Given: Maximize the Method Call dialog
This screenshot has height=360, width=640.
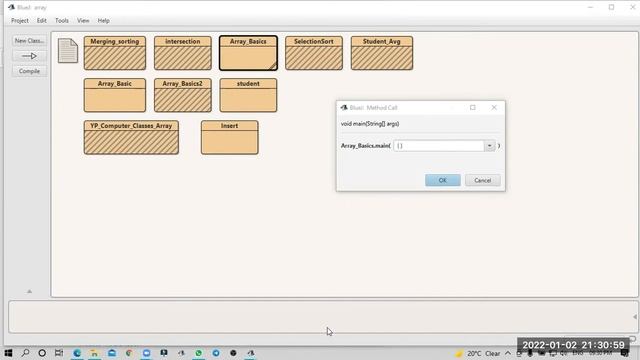Looking at the screenshot, I should [473, 108].
